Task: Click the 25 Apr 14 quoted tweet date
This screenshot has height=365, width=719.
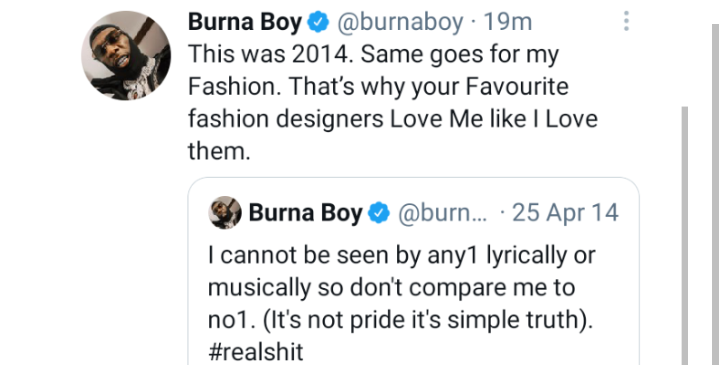Action: pos(565,213)
